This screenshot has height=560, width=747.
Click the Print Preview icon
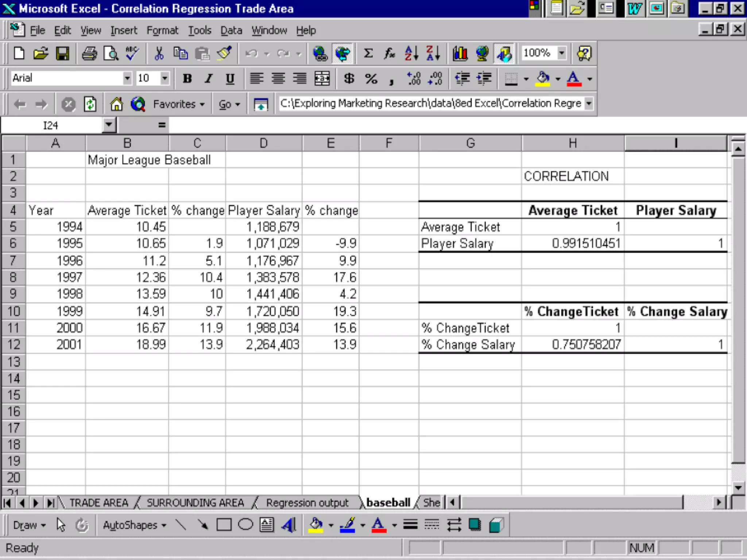click(111, 54)
